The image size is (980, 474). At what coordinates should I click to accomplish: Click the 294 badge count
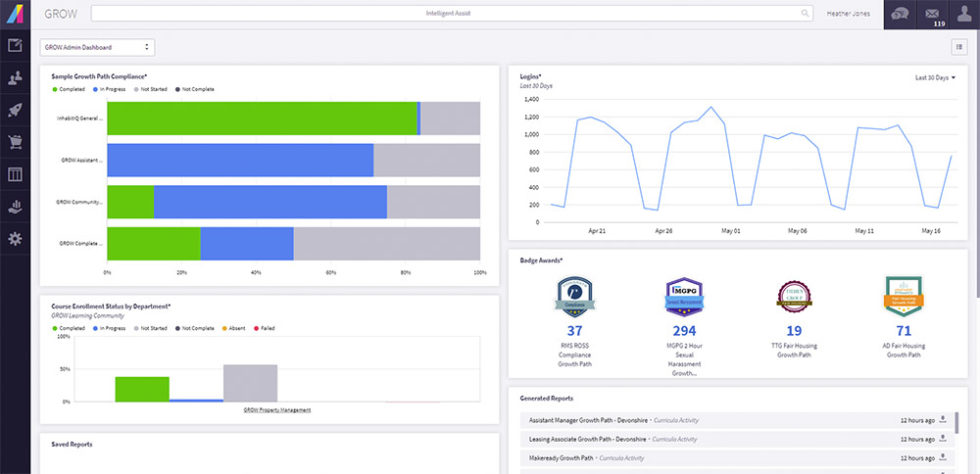pyautogui.click(x=684, y=331)
